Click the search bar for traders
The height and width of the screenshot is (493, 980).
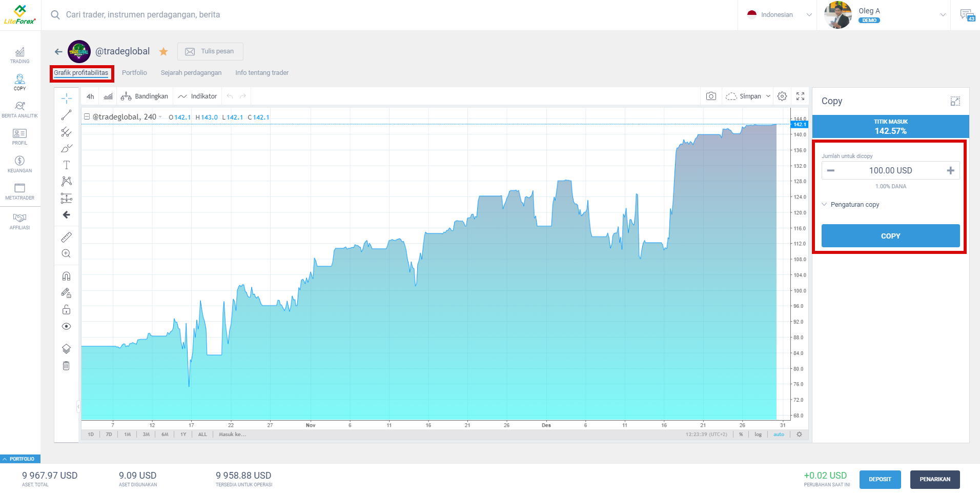coord(154,14)
